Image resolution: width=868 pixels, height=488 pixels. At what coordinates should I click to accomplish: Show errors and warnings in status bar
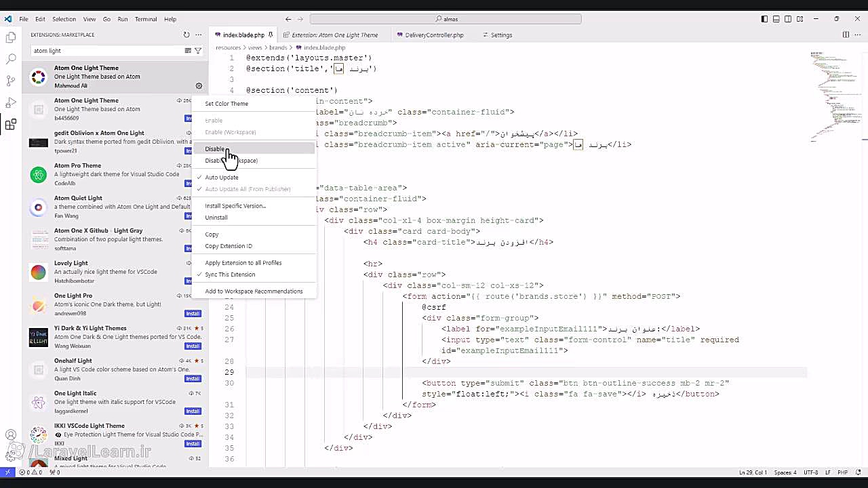click(31, 472)
